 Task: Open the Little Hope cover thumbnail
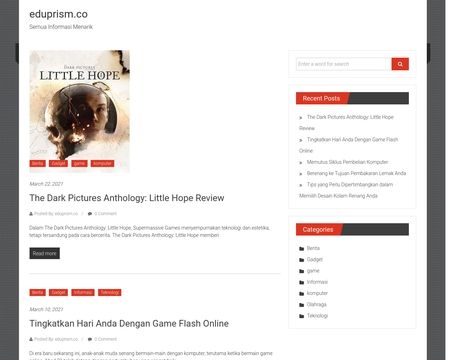tap(79, 111)
